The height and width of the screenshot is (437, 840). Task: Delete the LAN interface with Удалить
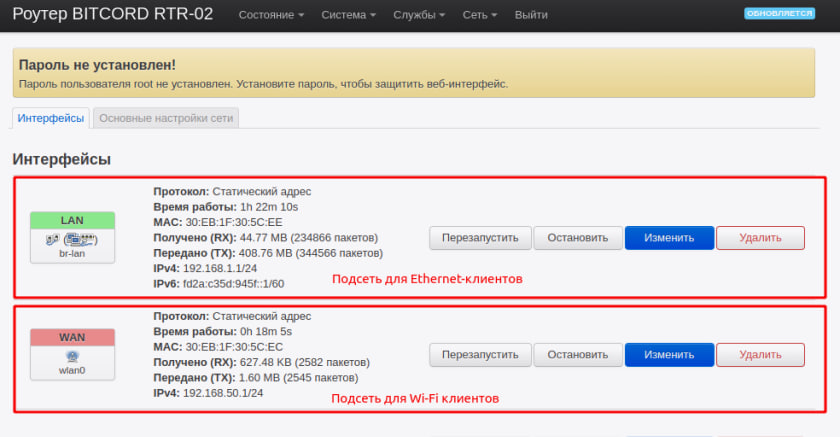pyautogui.click(x=760, y=238)
